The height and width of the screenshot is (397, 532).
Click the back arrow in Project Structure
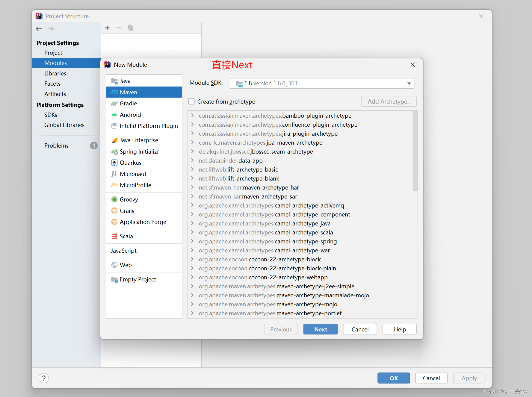tap(39, 29)
